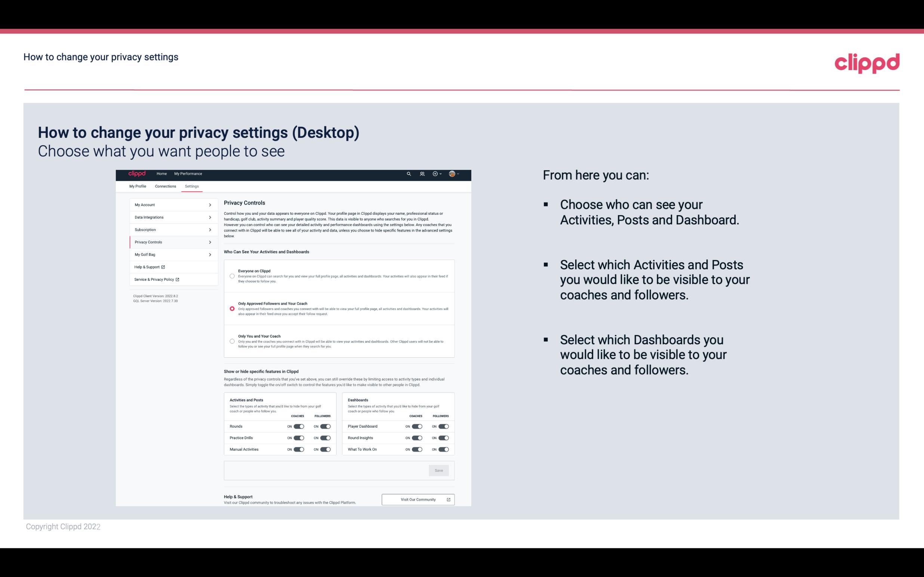Select the My Profile tab

coord(137,186)
